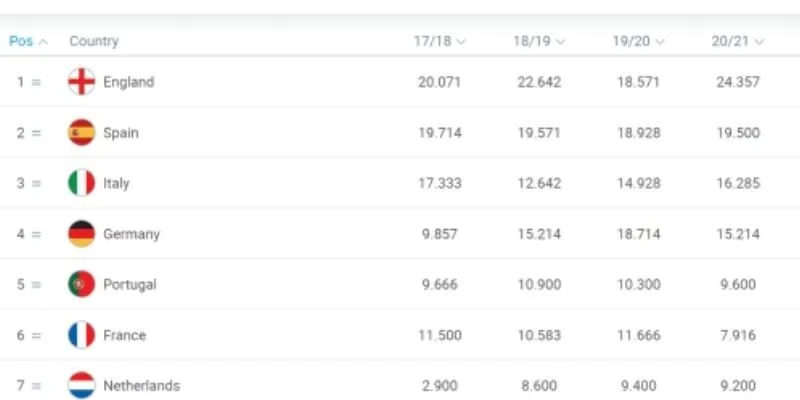Click the Italy flag icon
The height and width of the screenshot is (400, 800).
(x=81, y=184)
